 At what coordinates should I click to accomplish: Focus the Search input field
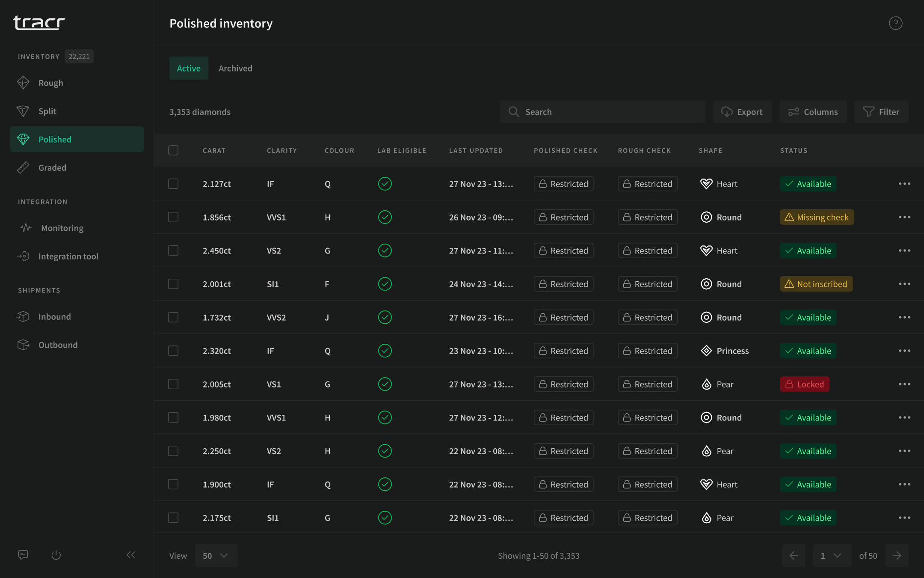point(602,112)
